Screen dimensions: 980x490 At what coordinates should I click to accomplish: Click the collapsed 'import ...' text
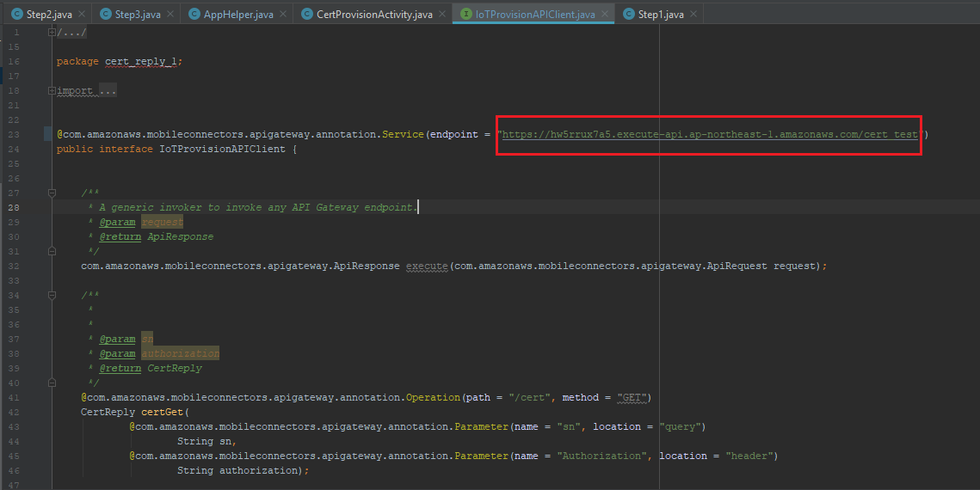click(x=86, y=90)
